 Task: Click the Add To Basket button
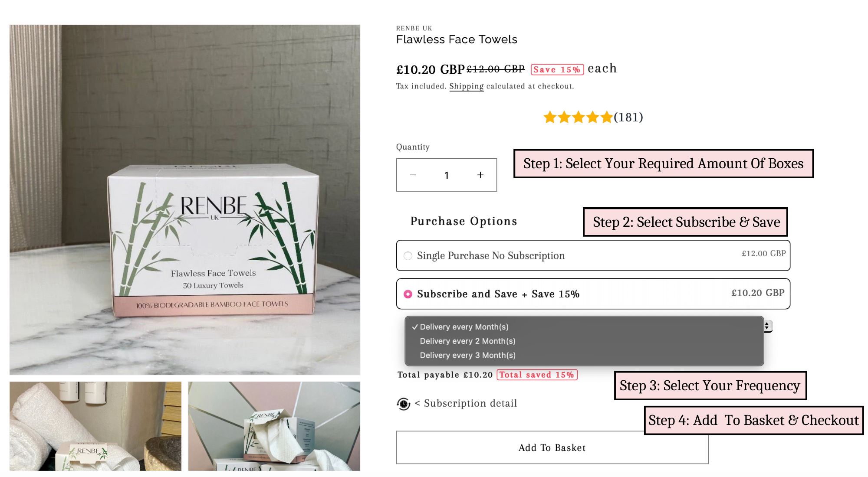(x=552, y=448)
